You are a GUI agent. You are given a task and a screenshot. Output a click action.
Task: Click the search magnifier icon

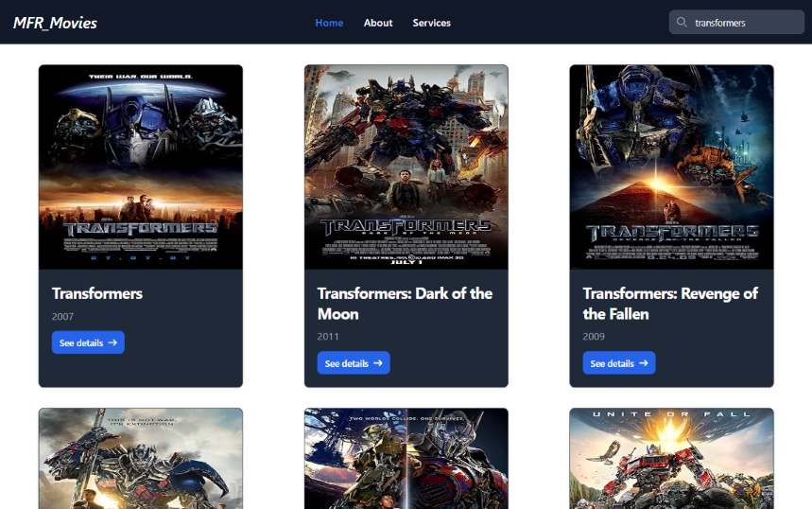[682, 23]
